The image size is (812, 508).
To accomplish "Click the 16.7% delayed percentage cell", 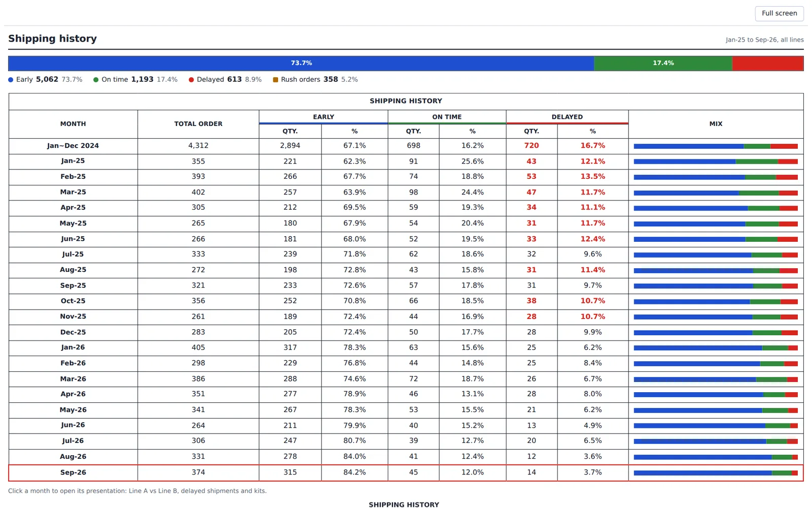I will [x=593, y=146].
